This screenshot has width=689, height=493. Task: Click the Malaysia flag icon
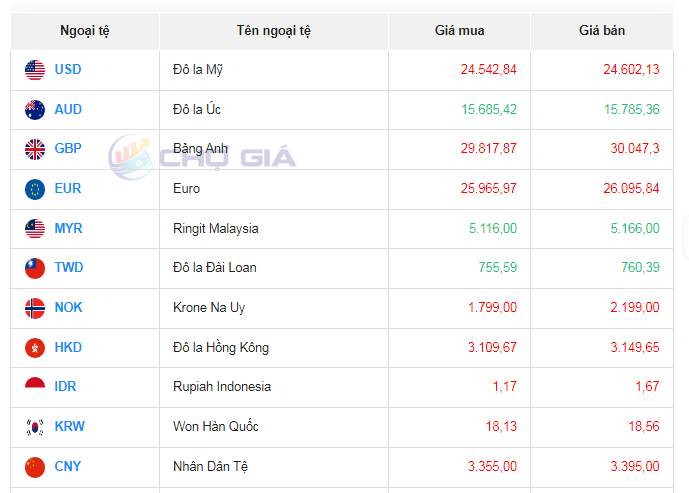[x=35, y=229]
